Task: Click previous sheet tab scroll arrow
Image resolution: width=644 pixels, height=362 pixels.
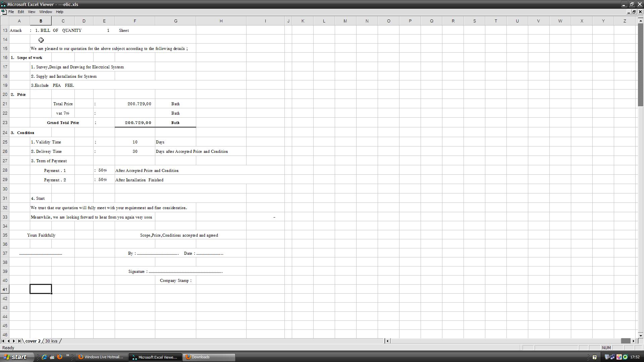Action: coord(8,341)
